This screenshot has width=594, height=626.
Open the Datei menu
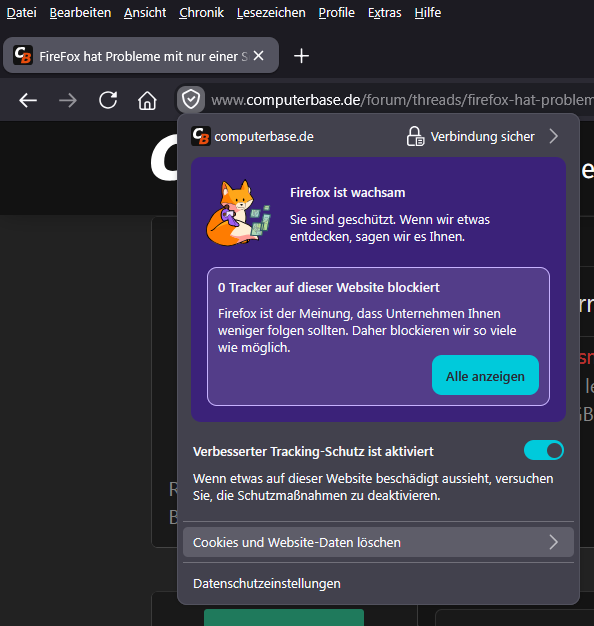(22, 13)
